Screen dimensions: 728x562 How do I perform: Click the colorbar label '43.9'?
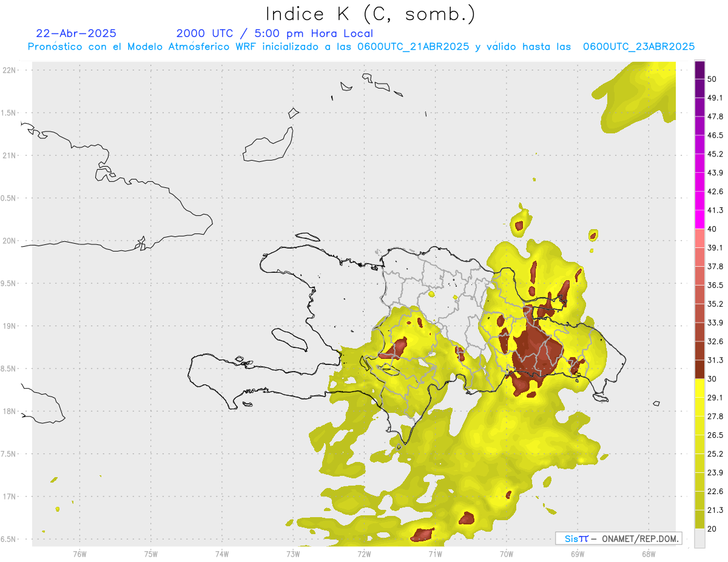[x=715, y=173]
